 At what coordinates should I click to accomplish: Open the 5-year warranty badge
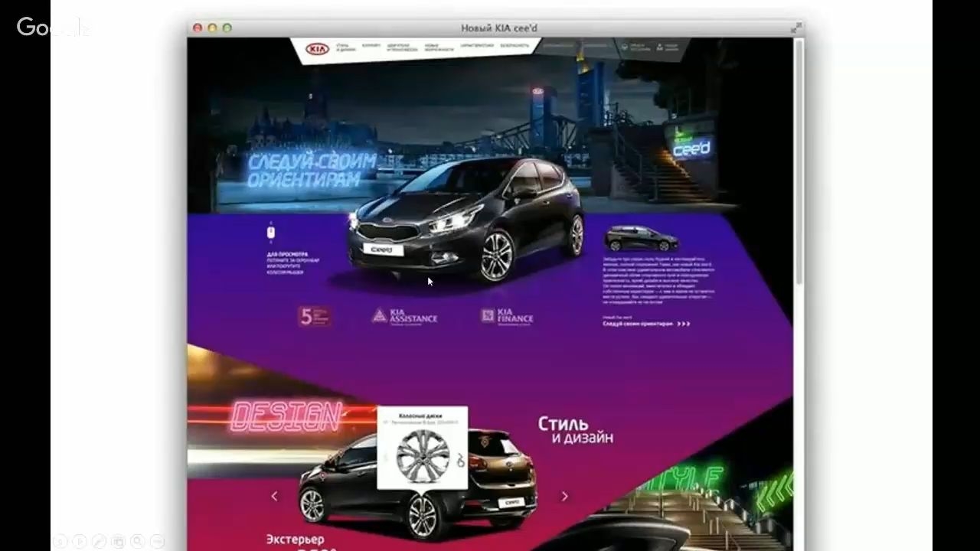(x=314, y=316)
